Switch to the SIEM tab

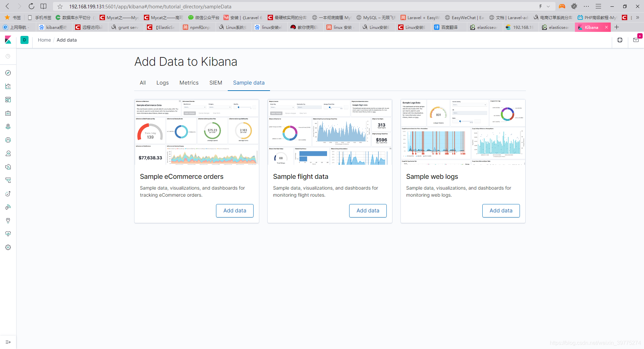(x=216, y=83)
